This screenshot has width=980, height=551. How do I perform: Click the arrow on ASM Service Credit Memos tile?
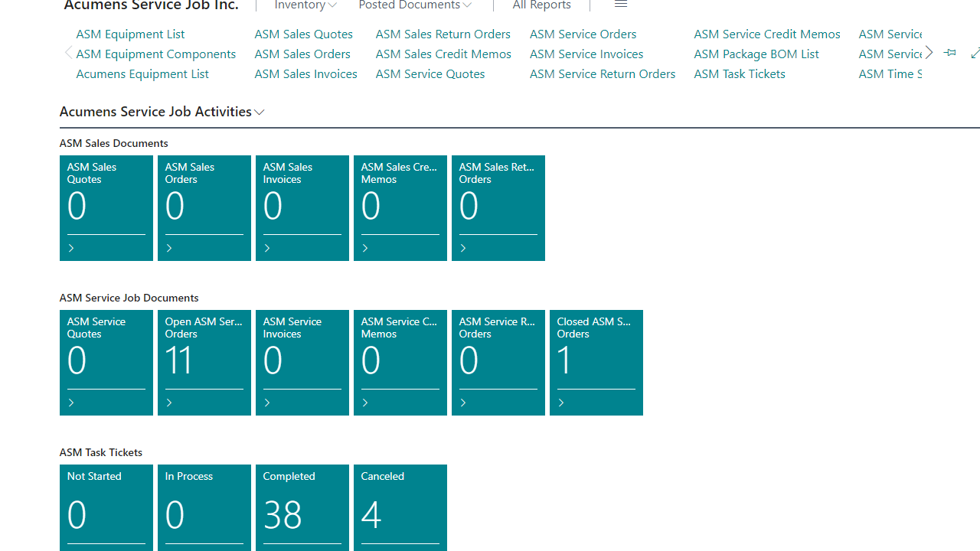pyautogui.click(x=365, y=403)
